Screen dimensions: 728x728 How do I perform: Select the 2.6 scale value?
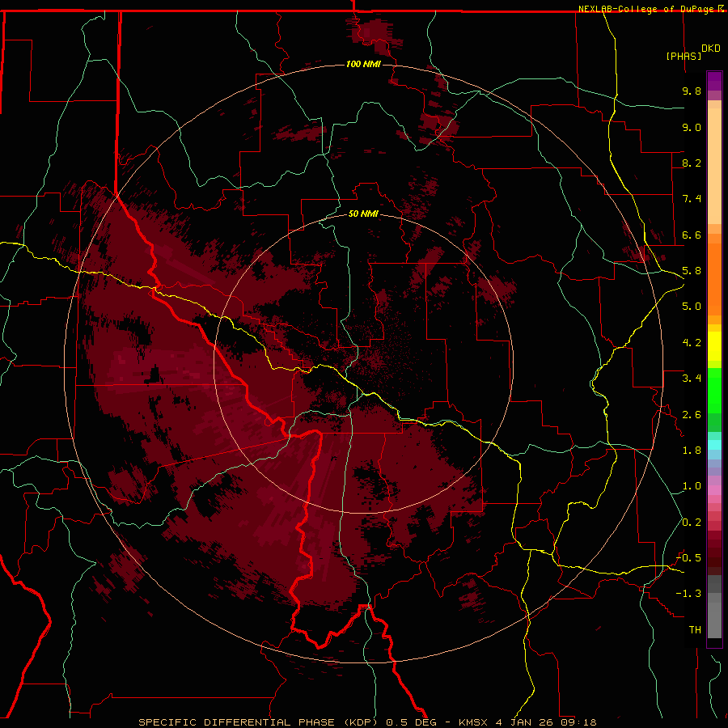point(692,415)
